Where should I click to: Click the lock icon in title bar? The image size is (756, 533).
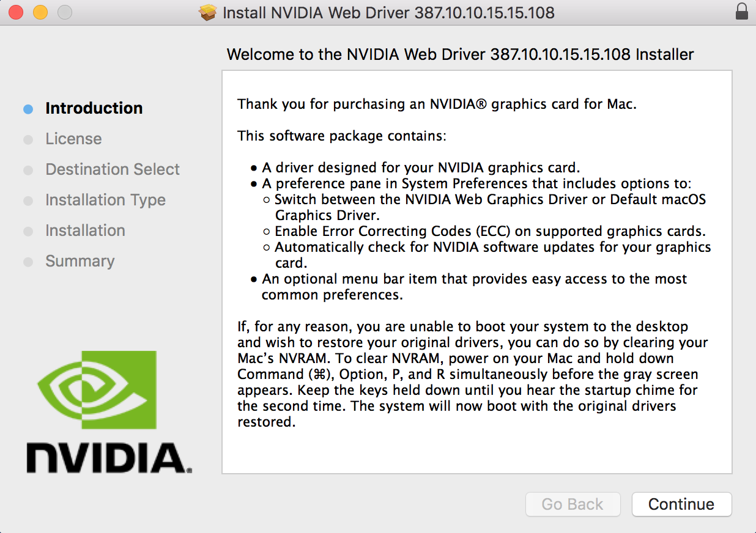click(742, 12)
